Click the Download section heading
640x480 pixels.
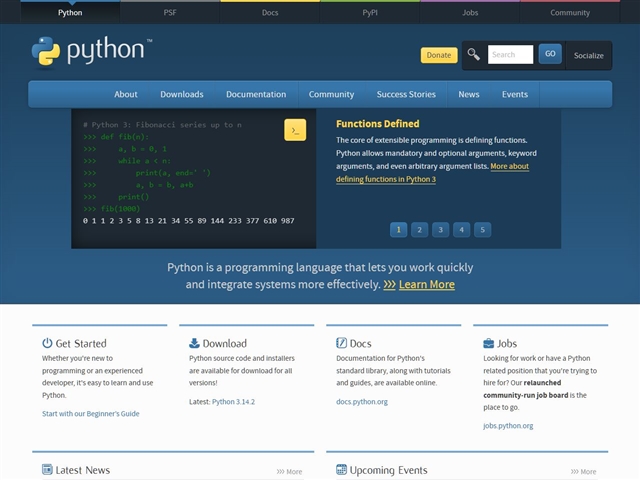coord(224,343)
